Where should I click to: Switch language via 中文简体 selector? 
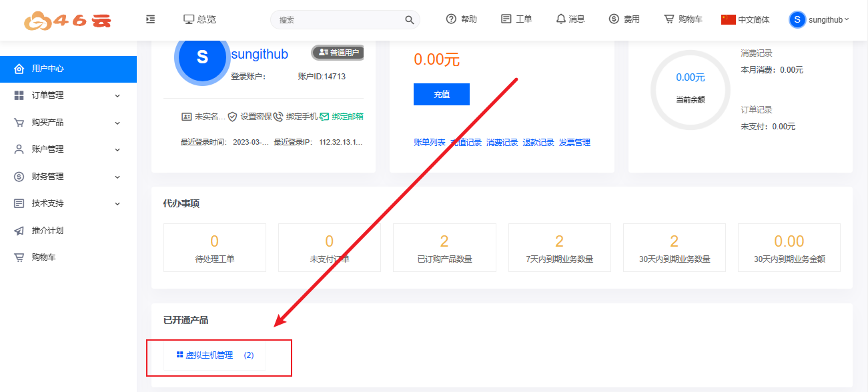tap(745, 19)
